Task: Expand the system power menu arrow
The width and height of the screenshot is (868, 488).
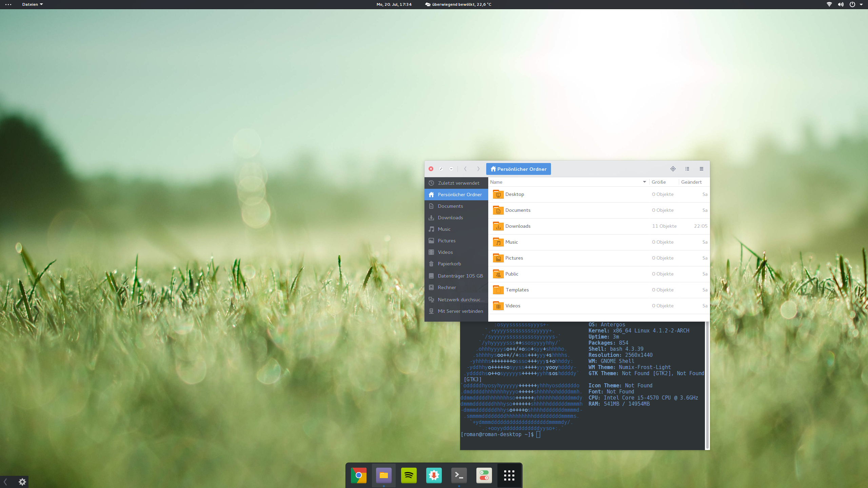Action: pos(861,4)
